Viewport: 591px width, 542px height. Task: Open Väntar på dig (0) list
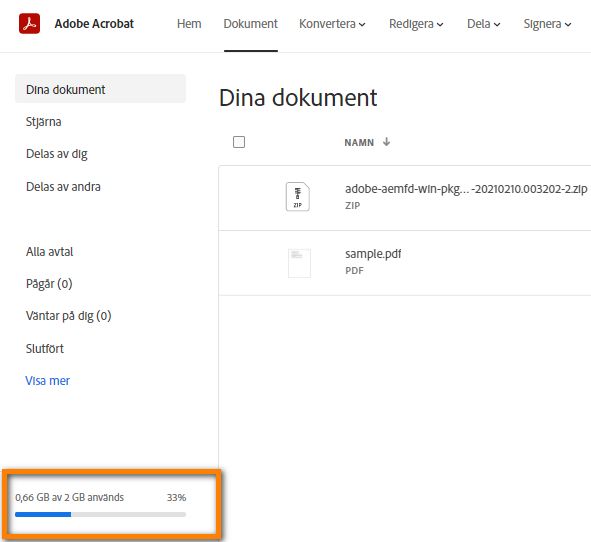click(69, 315)
